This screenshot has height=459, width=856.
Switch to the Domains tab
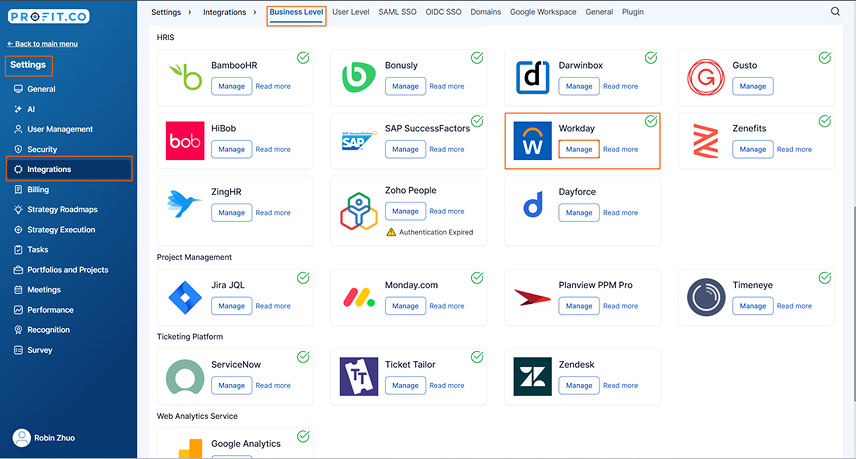486,12
